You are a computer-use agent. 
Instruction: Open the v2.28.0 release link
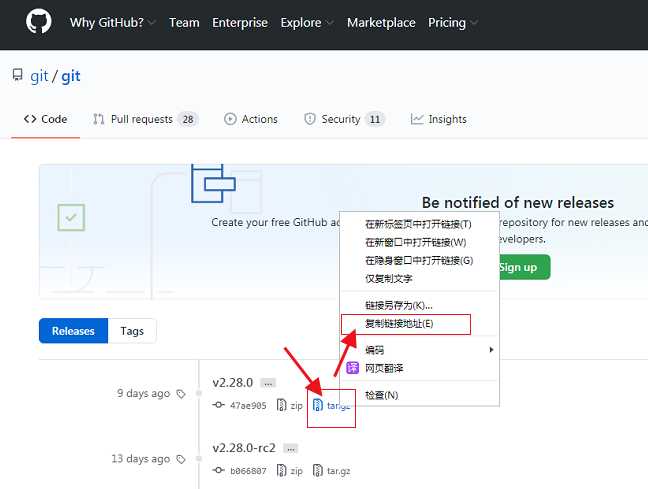click(x=232, y=382)
